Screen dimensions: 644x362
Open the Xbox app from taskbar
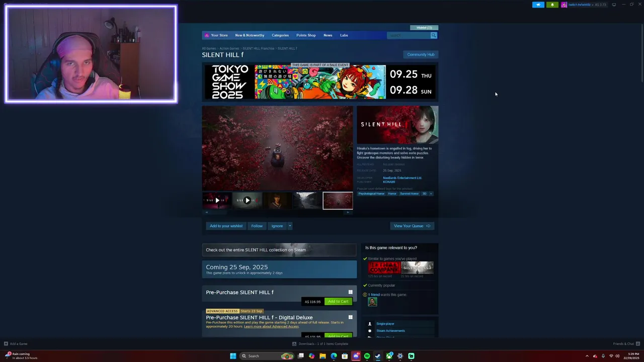coord(389,356)
